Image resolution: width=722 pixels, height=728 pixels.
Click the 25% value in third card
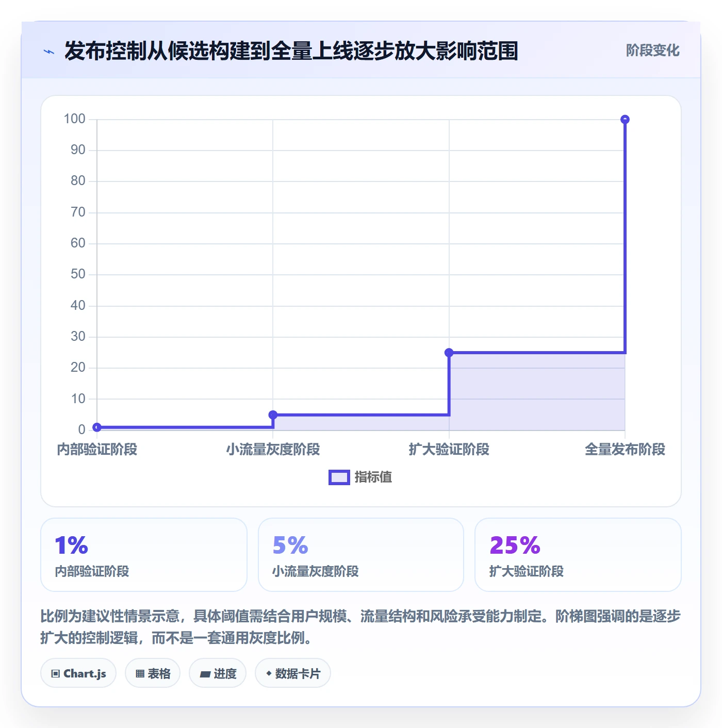[515, 545]
